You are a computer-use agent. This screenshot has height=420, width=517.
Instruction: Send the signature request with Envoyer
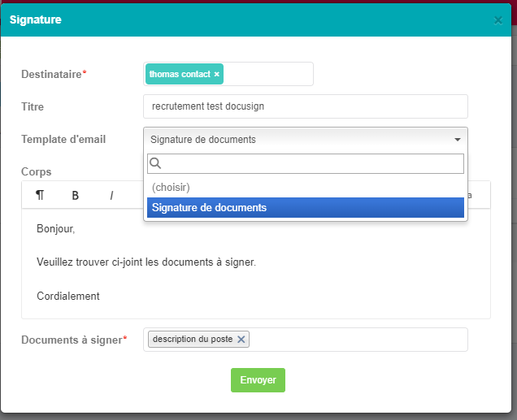tap(258, 380)
